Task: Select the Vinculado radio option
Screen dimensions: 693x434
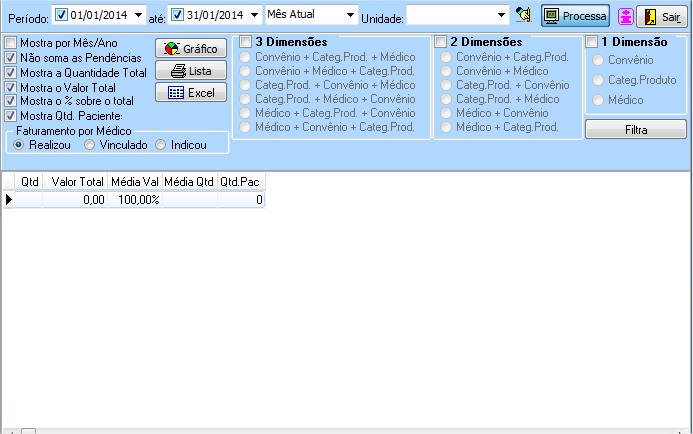Action: [90, 145]
